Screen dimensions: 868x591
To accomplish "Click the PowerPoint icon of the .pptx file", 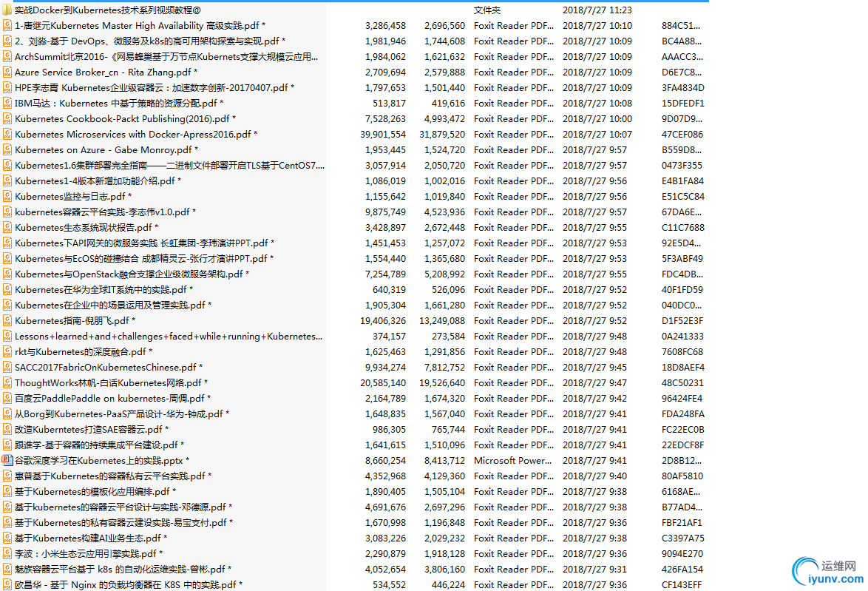I will click(x=7, y=460).
